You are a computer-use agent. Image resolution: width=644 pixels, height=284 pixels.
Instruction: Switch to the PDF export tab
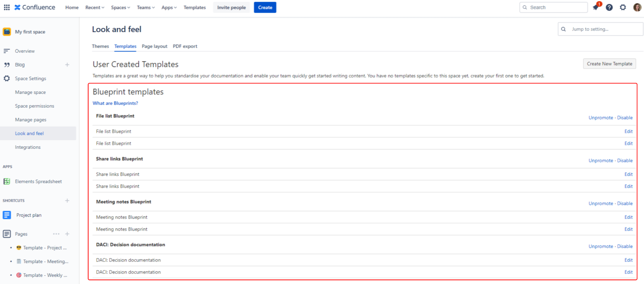185,46
